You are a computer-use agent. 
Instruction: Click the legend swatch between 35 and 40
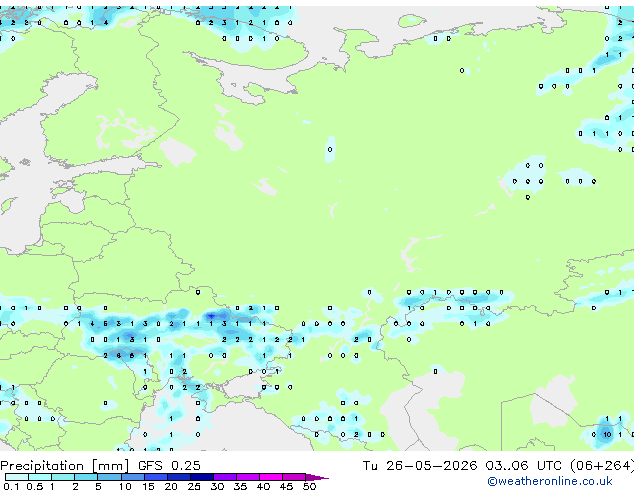point(248,477)
